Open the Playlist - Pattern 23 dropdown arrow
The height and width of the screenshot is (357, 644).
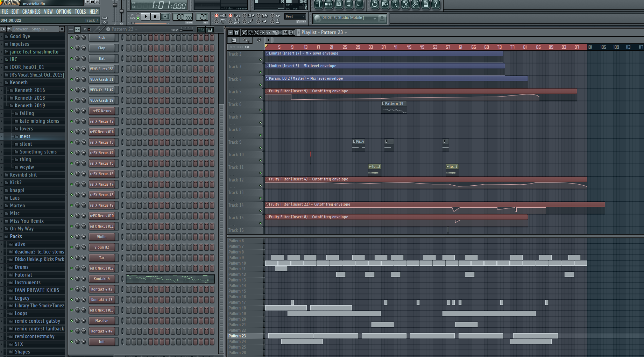pyautogui.click(x=346, y=33)
